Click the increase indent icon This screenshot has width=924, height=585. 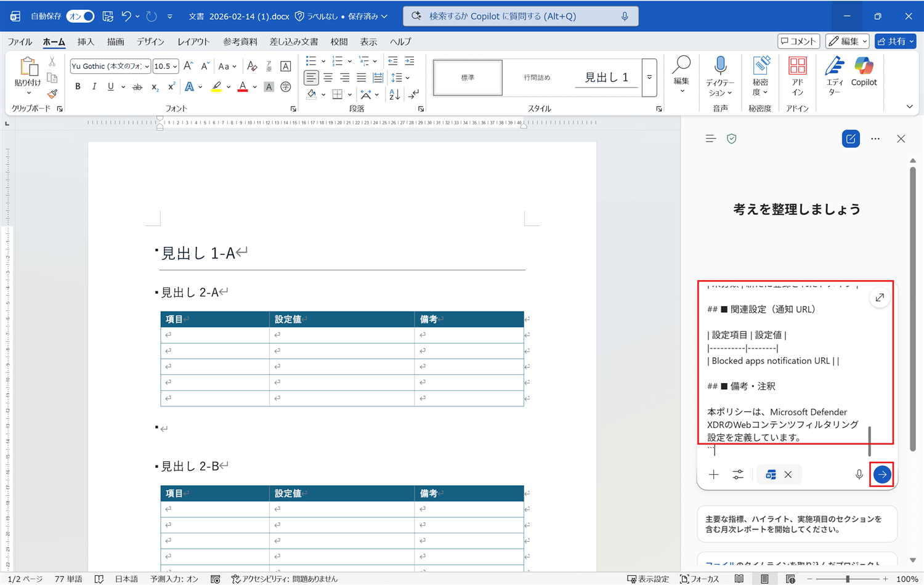[x=410, y=61]
